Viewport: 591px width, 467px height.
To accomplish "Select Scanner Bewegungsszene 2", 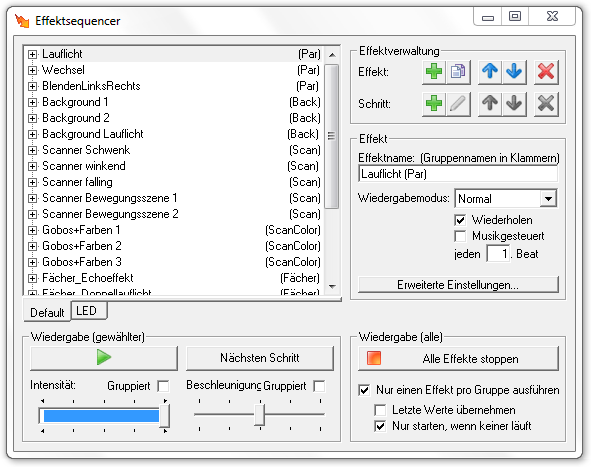I will coord(110,214).
